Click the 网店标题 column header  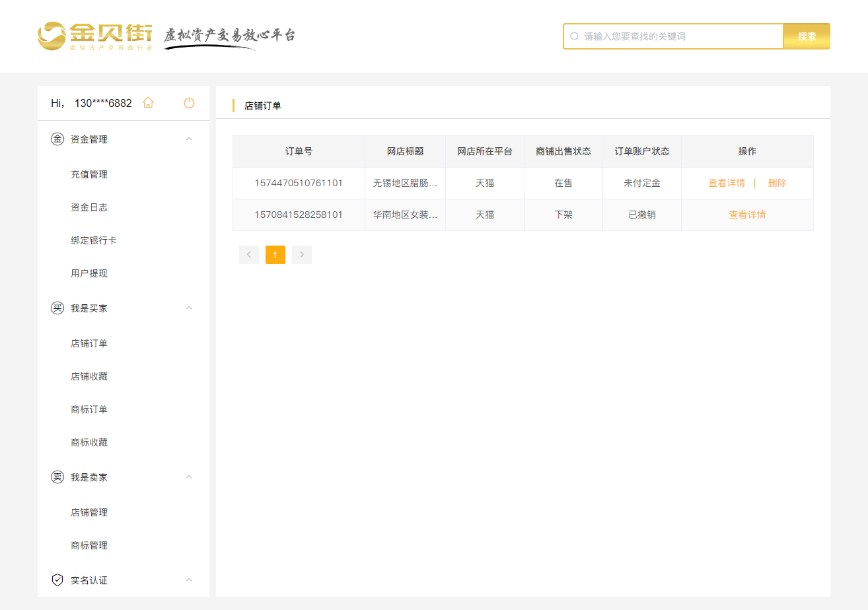pyautogui.click(x=406, y=151)
